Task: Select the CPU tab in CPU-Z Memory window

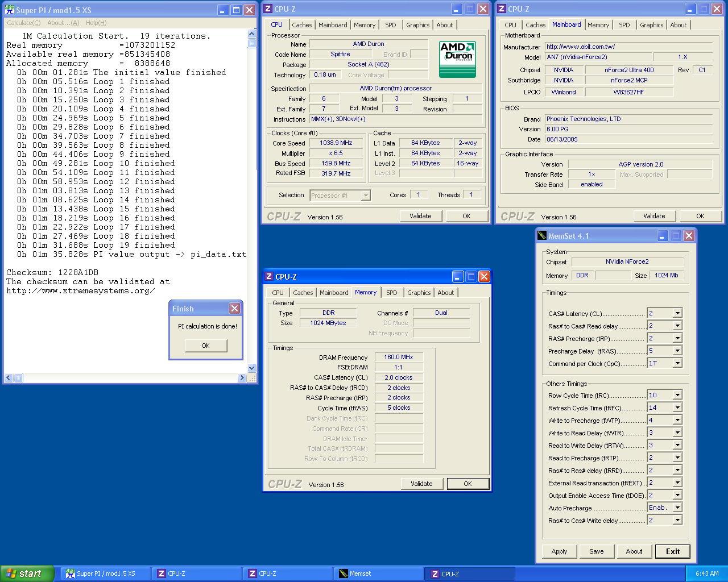Action: [x=278, y=293]
